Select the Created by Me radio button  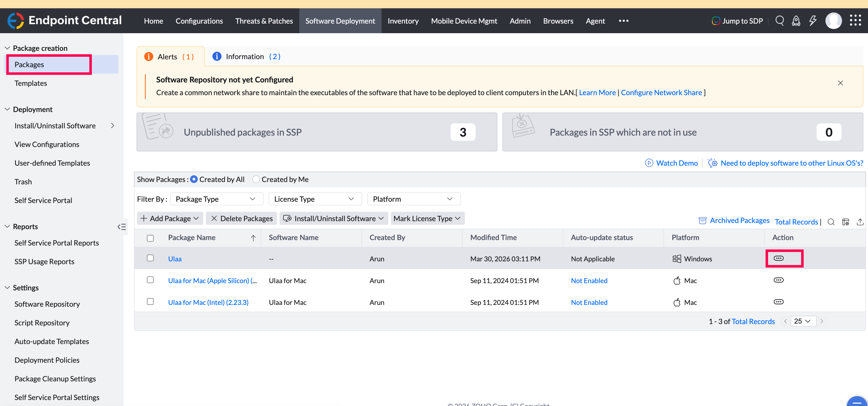[x=256, y=179]
